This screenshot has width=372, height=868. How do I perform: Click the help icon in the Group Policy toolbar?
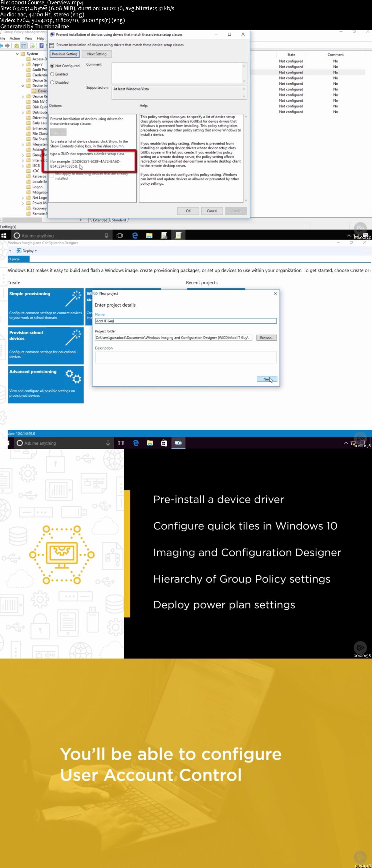[41, 45]
